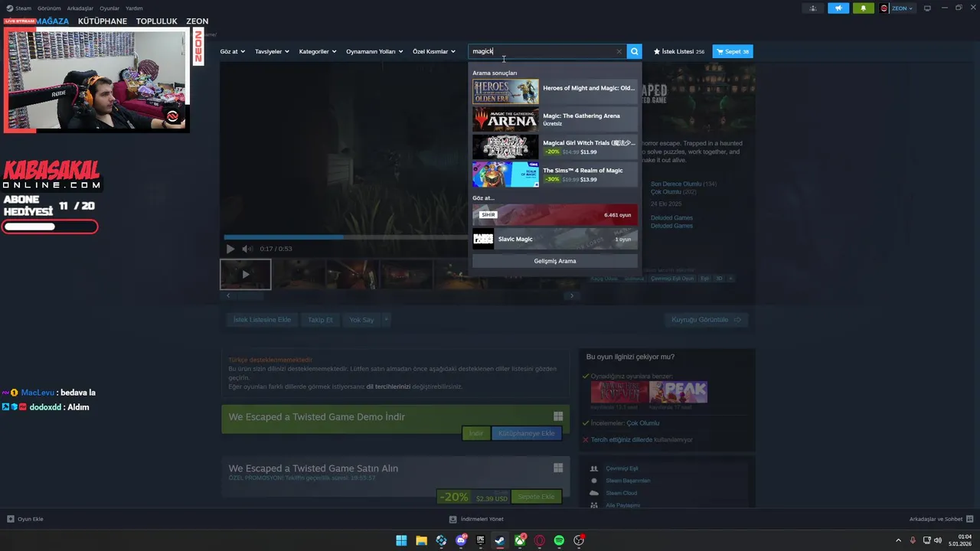Viewport: 980px width, 551px height.
Task: Click Kuyruğu Görüntüle button
Action: point(706,320)
